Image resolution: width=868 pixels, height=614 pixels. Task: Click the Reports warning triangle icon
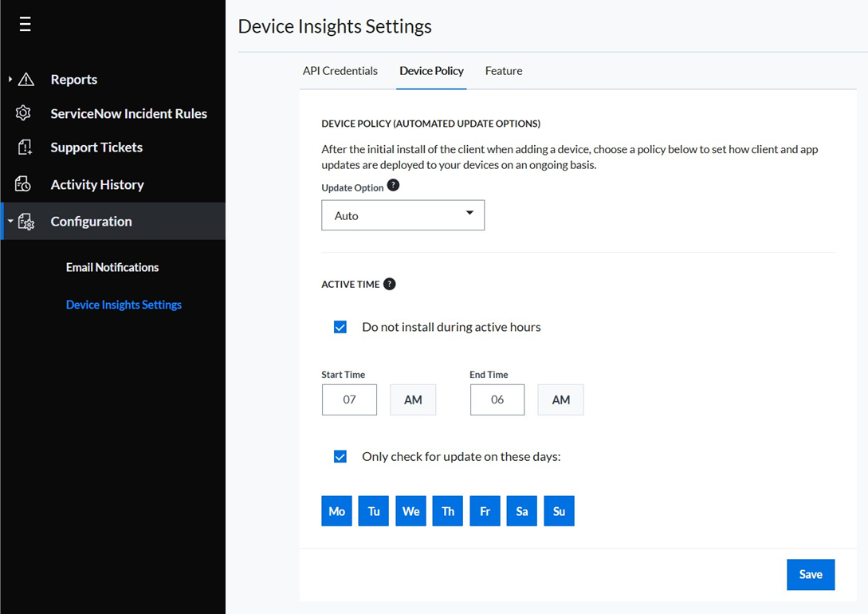click(x=26, y=79)
